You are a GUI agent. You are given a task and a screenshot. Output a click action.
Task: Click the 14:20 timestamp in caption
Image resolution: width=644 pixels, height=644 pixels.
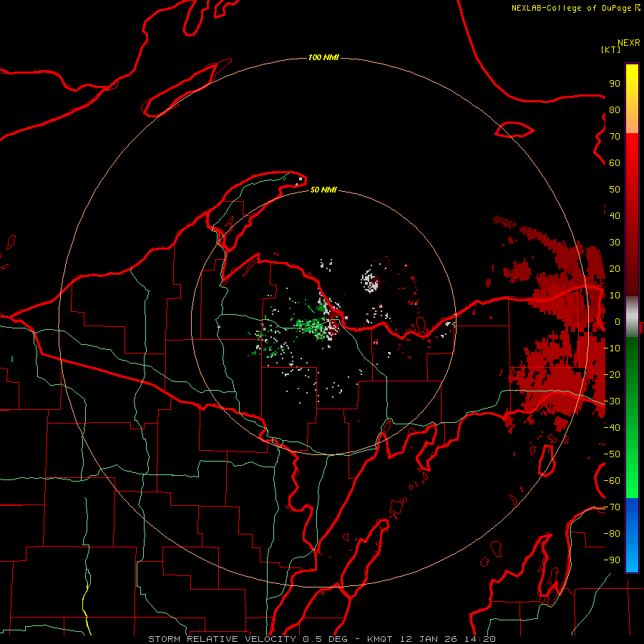coord(479,639)
